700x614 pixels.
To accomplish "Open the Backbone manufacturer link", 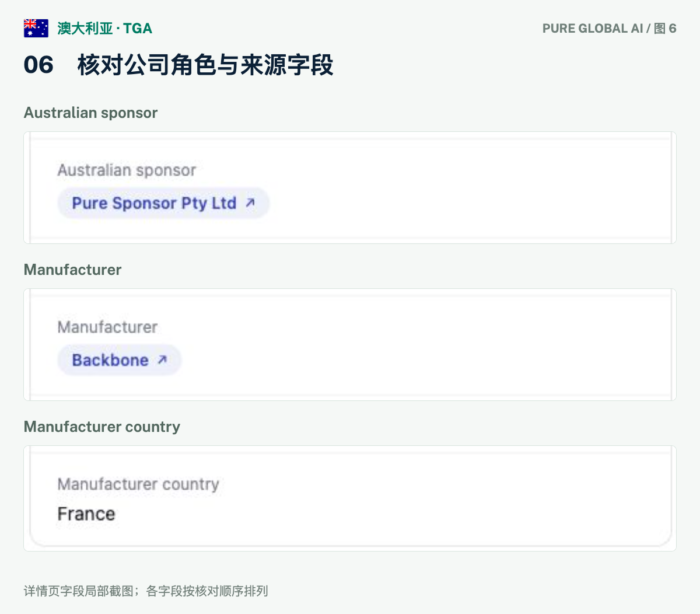I will 120,360.
